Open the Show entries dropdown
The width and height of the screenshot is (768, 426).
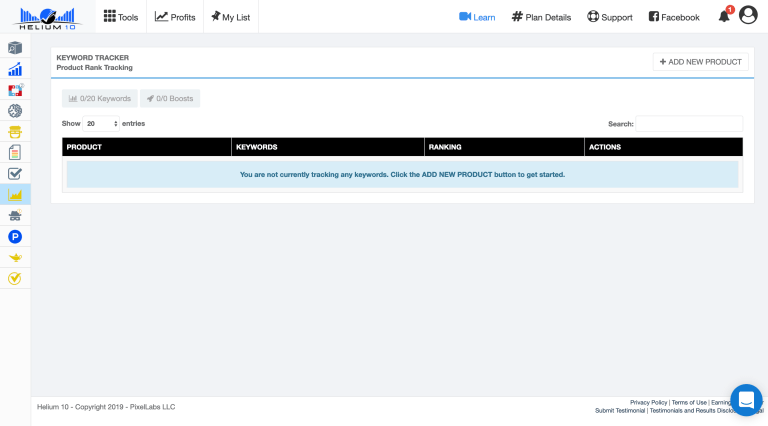(x=101, y=124)
